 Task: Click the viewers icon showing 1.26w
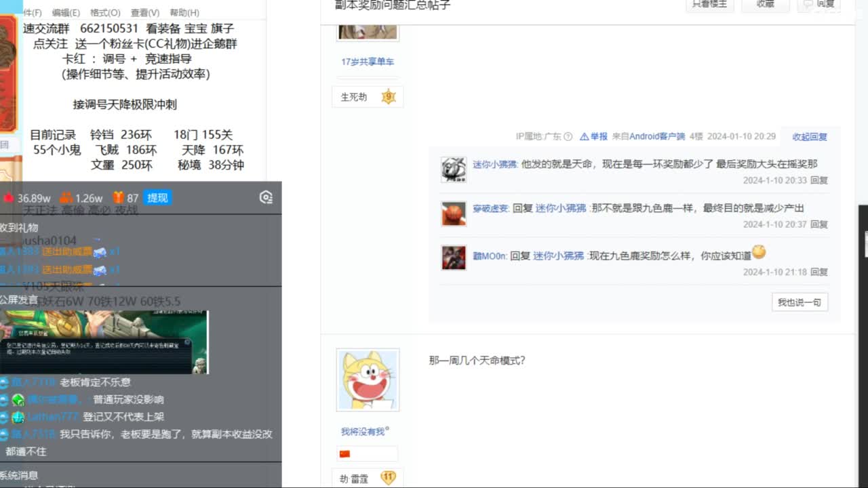point(66,197)
